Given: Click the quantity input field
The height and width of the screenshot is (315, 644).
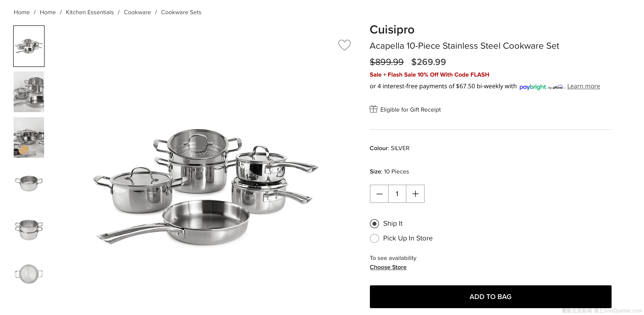Looking at the screenshot, I should (397, 194).
